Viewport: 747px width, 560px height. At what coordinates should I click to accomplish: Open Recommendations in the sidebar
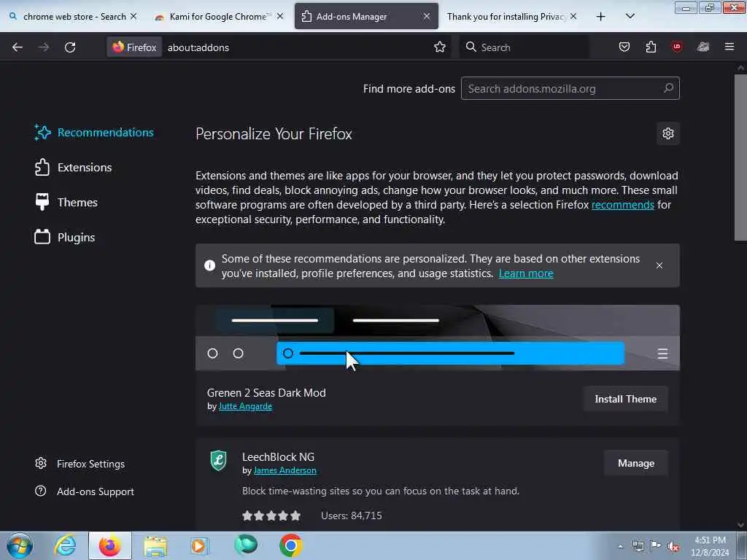pos(94,133)
